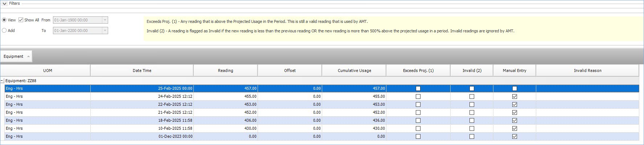
Task: Toggle sort arrow on Equipment group chip
Action: point(28,56)
